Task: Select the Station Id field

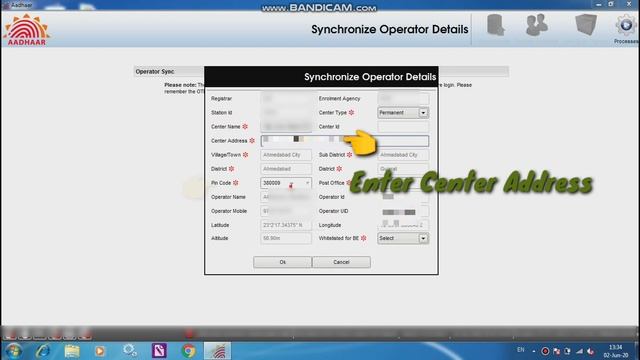Action: click(286, 112)
